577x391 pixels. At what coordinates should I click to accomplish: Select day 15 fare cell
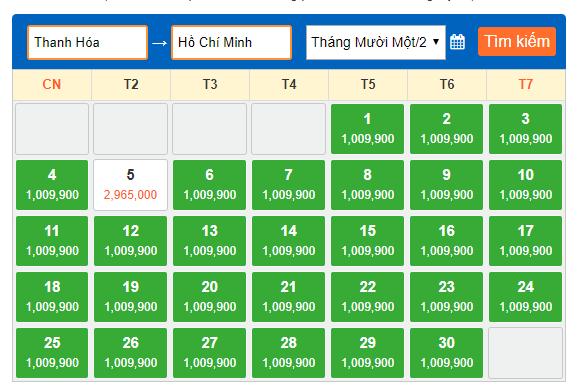[367, 241]
